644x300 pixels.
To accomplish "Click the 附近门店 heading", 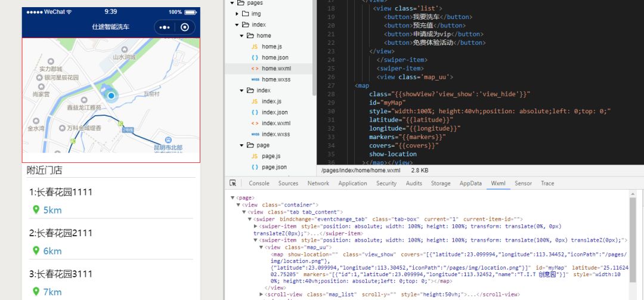I will click(x=44, y=170).
